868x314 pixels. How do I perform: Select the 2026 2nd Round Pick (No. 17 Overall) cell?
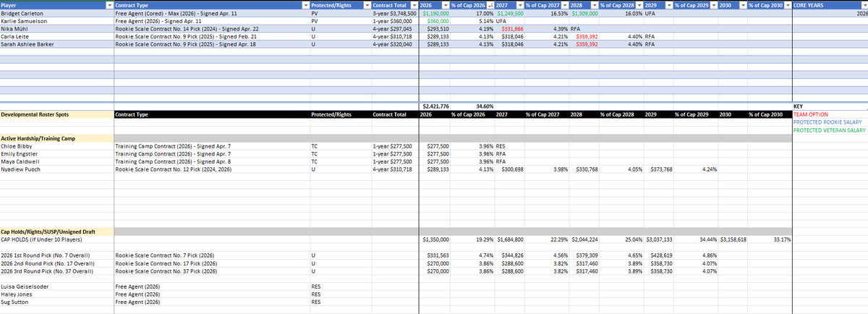point(56,263)
